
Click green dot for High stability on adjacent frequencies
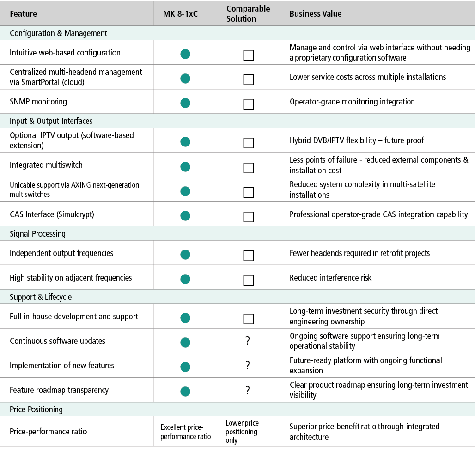click(185, 279)
